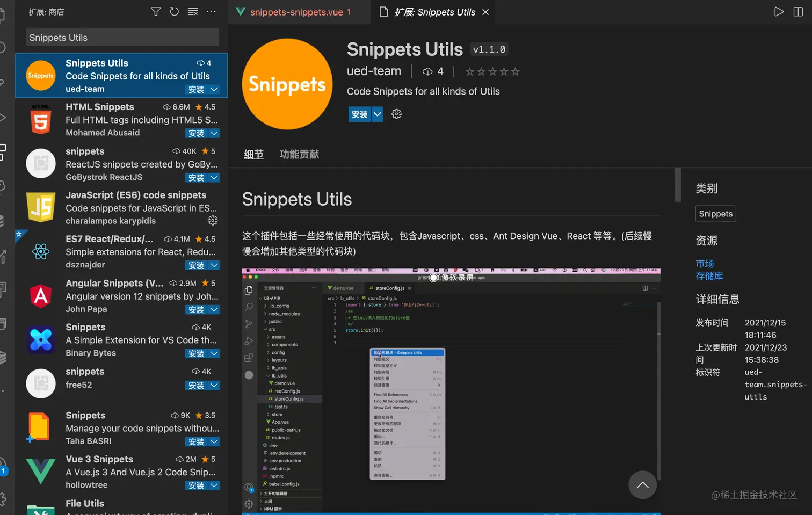This screenshot has height=515, width=812.
Task: Open gear settings for Snippets Utils detail page
Action: (396, 114)
